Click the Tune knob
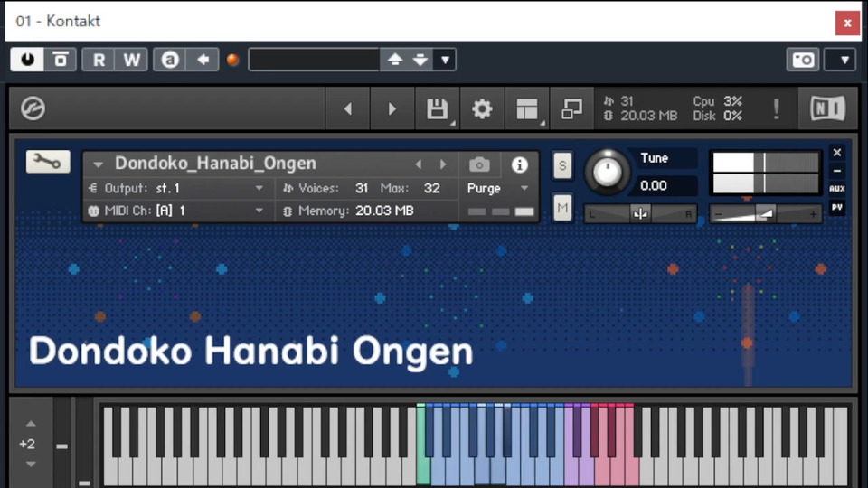The image size is (868, 488). tap(608, 172)
